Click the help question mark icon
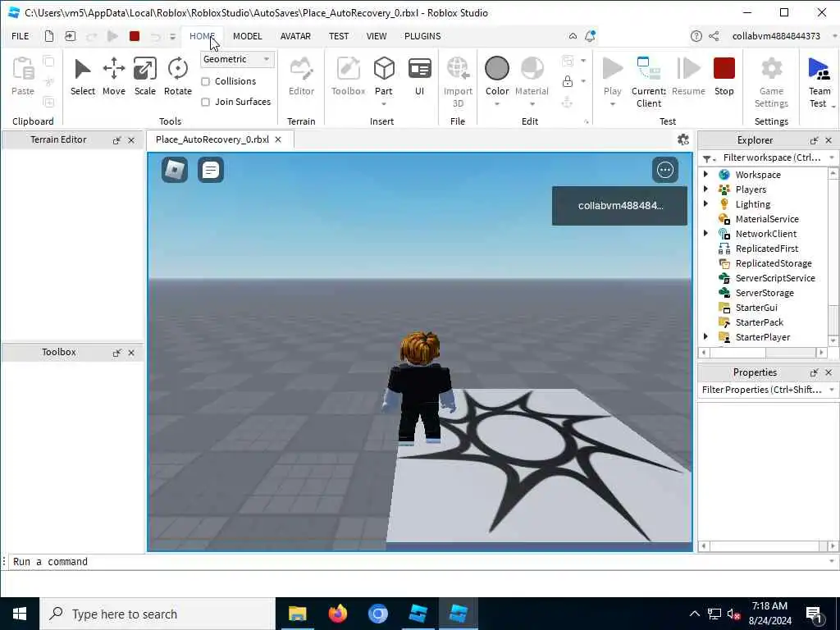Viewport: 840px width, 630px height. pyautogui.click(x=696, y=36)
